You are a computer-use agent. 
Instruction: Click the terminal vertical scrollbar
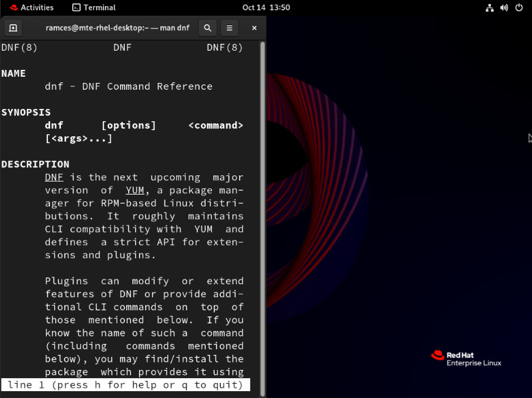click(263, 219)
